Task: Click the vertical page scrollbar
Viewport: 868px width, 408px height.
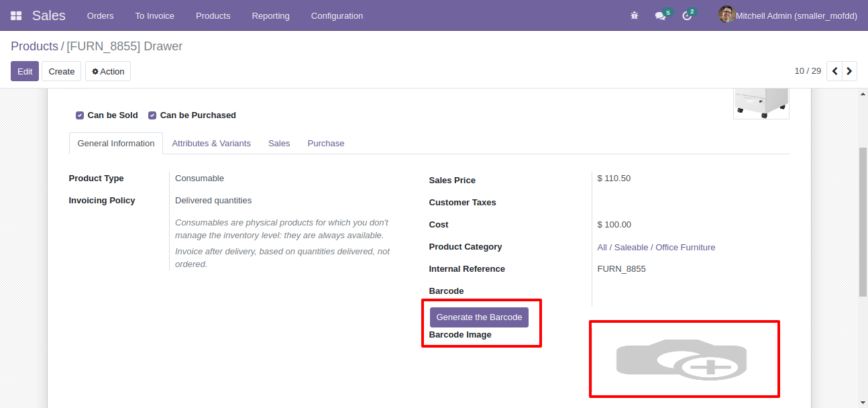Action: click(x=863, y=221)
